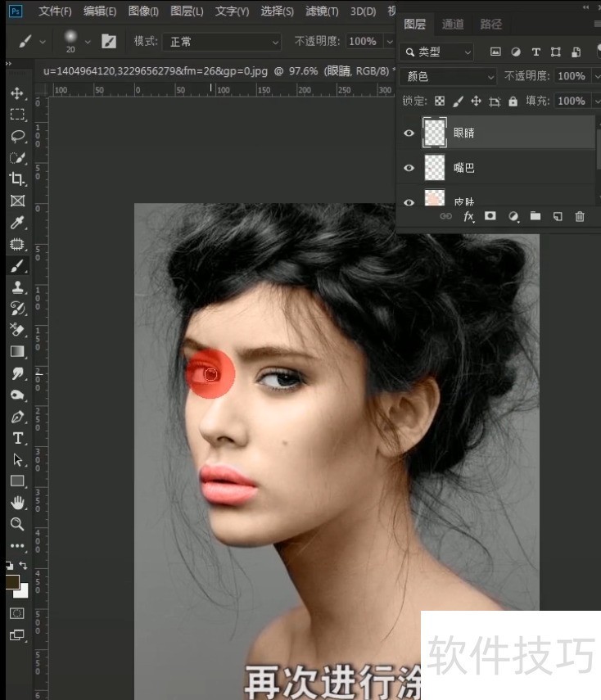Open the brush 模式 正常 dropdown

point(221,41)
